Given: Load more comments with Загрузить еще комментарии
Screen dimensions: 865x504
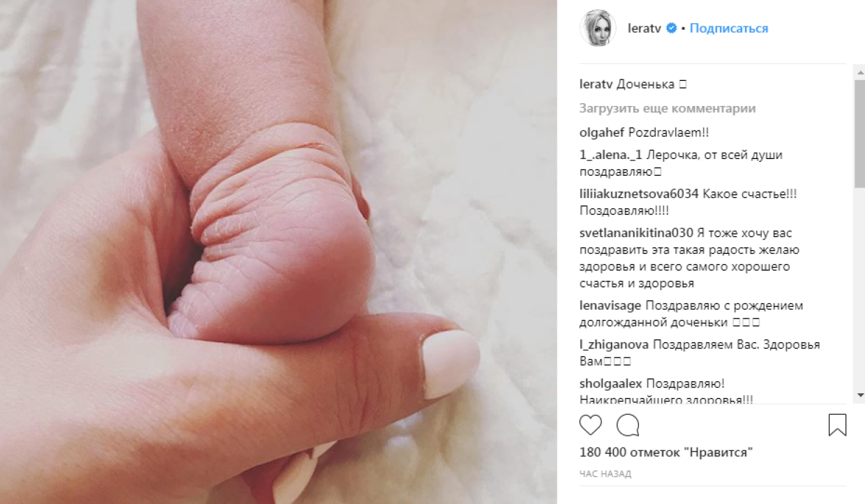Looking at the screenshot, I should coord(668,109).
